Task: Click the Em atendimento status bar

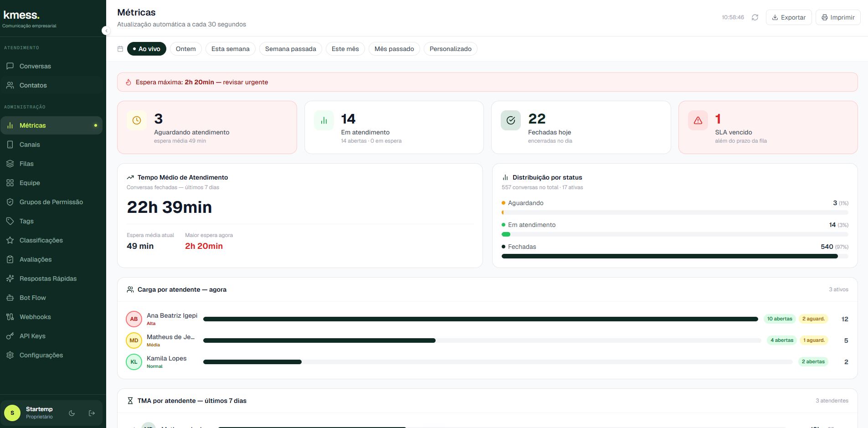Action: tap(675, 234)
